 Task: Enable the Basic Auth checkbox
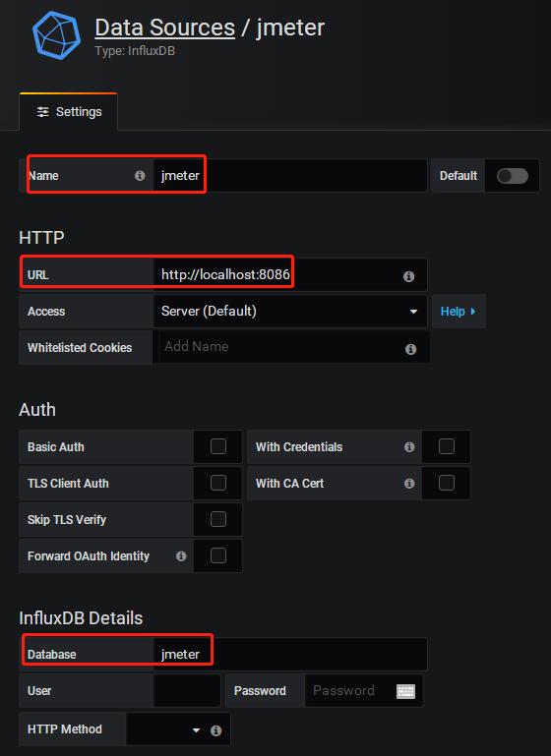tap(218, 446)
